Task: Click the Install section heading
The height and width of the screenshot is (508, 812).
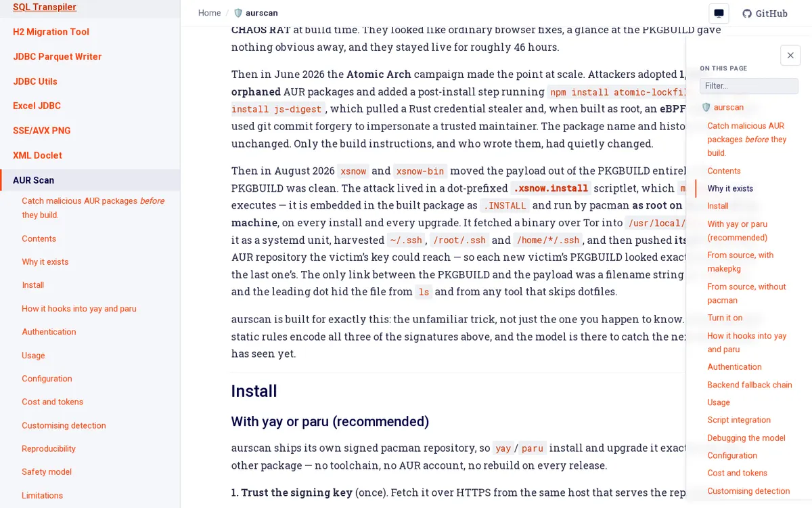Action: [254, 391]
